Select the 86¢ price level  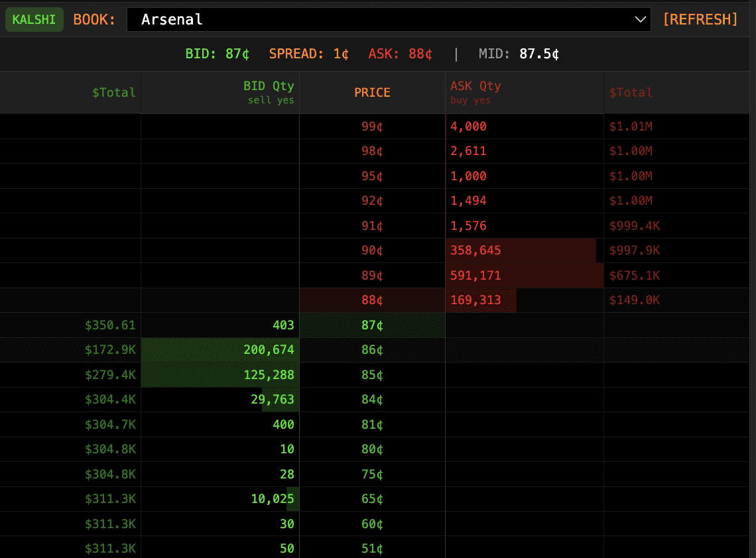coord(372,349)
